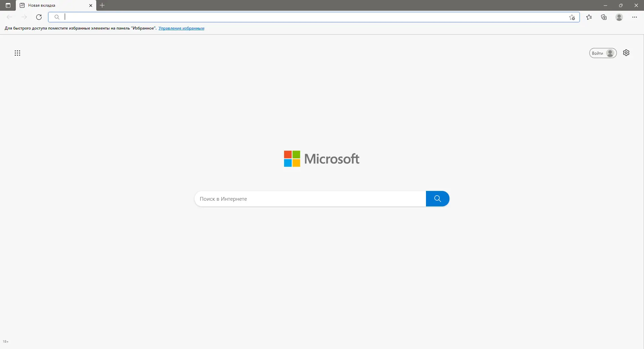This screenshot has height=349, width=644.
Task: Refresh the page with reload icon
Action: click(x=39, y=17)
